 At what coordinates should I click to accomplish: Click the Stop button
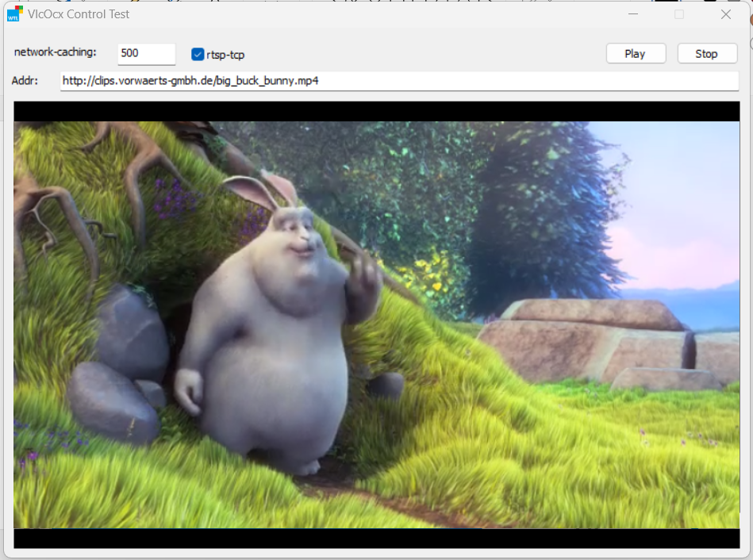tap(707, 54)
